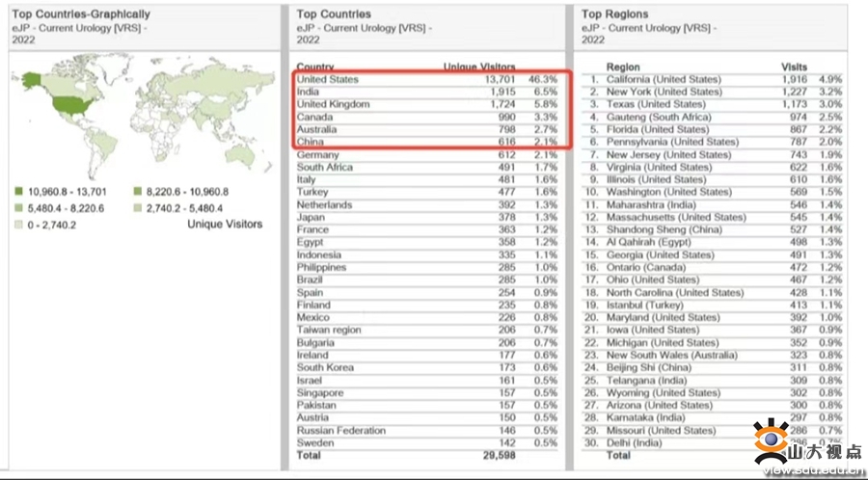The width and height of the screenshot is (868, 480).
Task: Select the 8,220.6 - 10,960.8 legend swatch
Action: (137, 192)
